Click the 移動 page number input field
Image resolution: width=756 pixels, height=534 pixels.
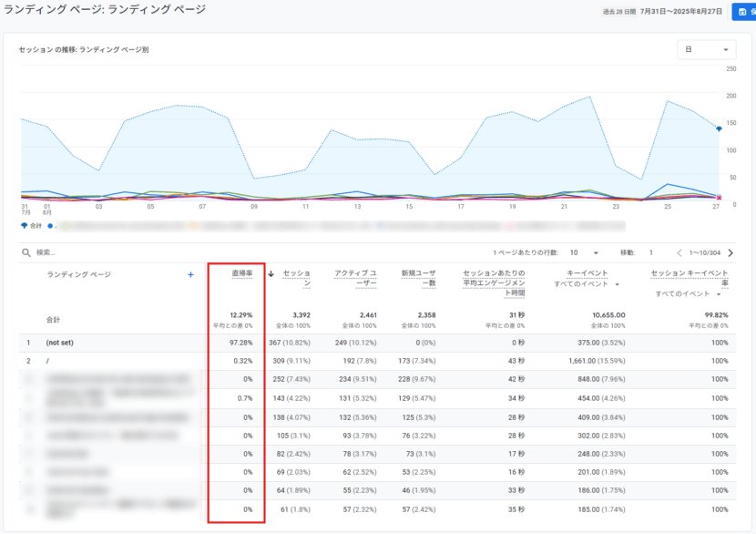[x=651, y=252]
